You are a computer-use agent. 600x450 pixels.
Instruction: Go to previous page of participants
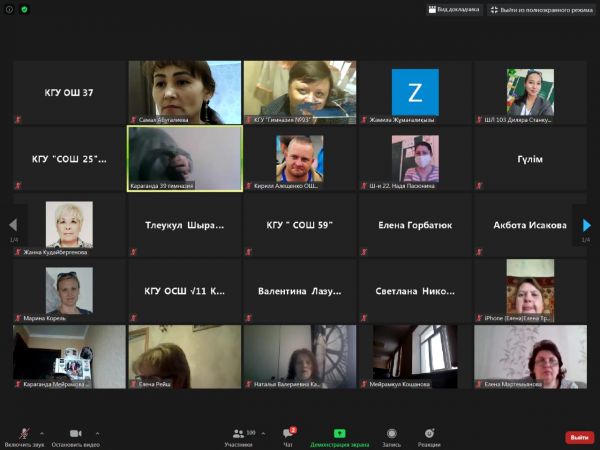click(x=13, y=225)
